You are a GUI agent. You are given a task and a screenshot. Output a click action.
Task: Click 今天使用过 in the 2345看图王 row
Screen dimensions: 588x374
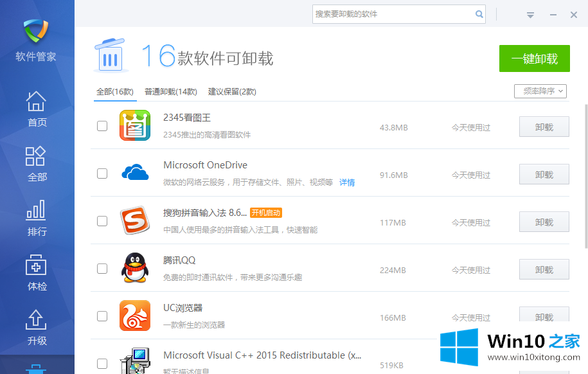tap(470, 128)
